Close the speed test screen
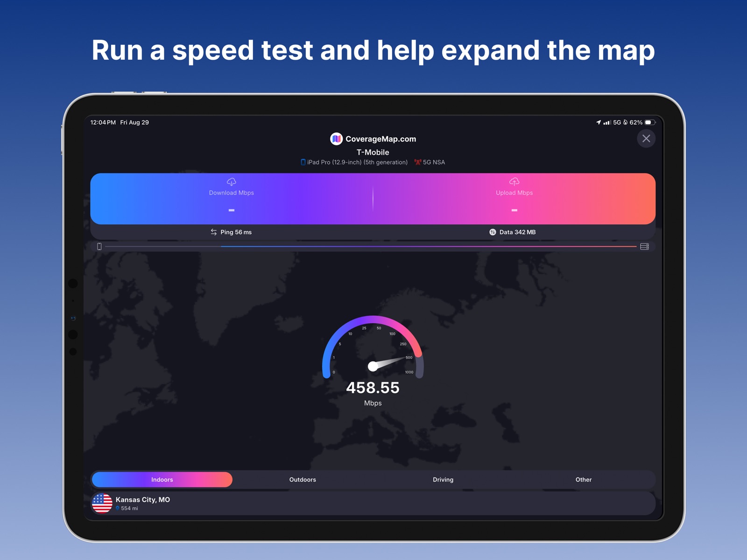 pyautogui.click(x=646, y=139)
